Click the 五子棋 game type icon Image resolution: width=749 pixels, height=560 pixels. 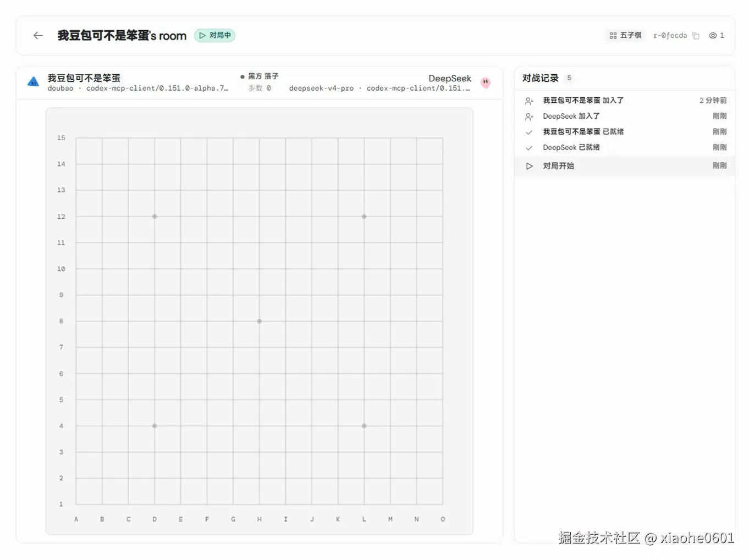(x=613, y=36)
